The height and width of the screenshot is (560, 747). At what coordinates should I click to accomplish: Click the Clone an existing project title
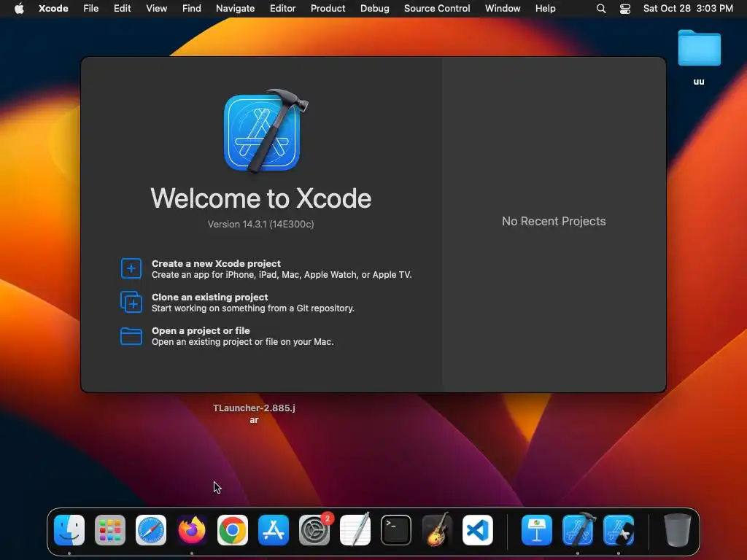[210, 297]
